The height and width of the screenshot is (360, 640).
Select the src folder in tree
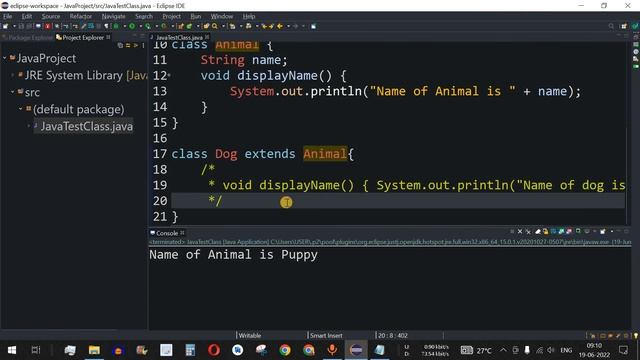(x=29, y=92)
